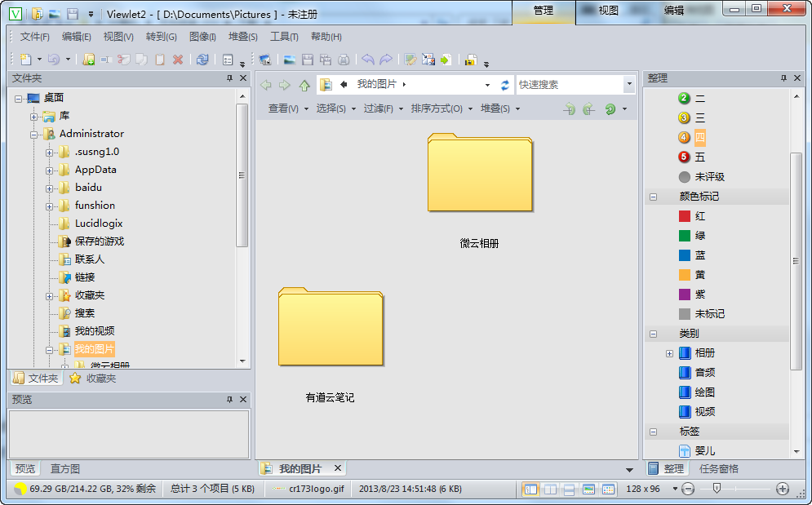Go back with the left navigation arrow

click(266, 85)
